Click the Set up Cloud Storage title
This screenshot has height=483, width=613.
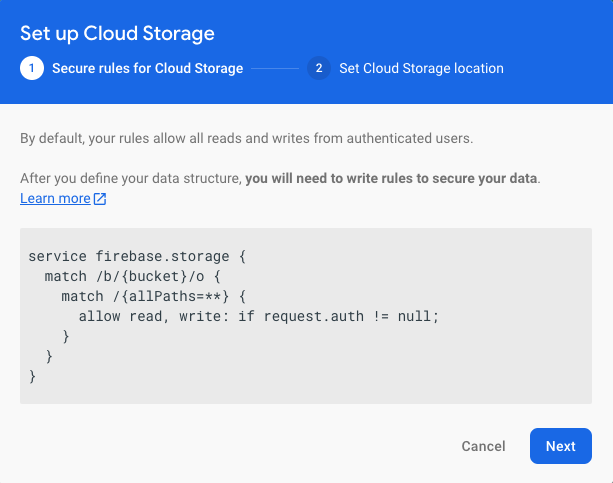click(117, 33)
